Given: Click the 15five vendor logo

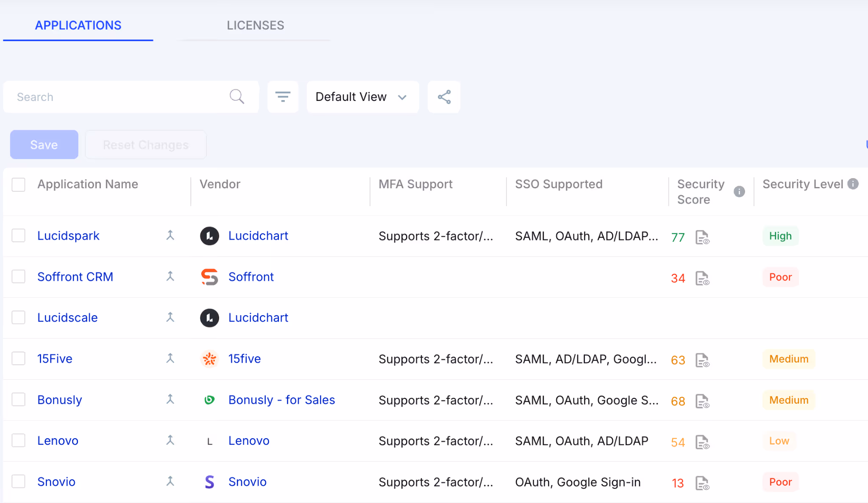Looking at the screenshot, I should point(209,359).
